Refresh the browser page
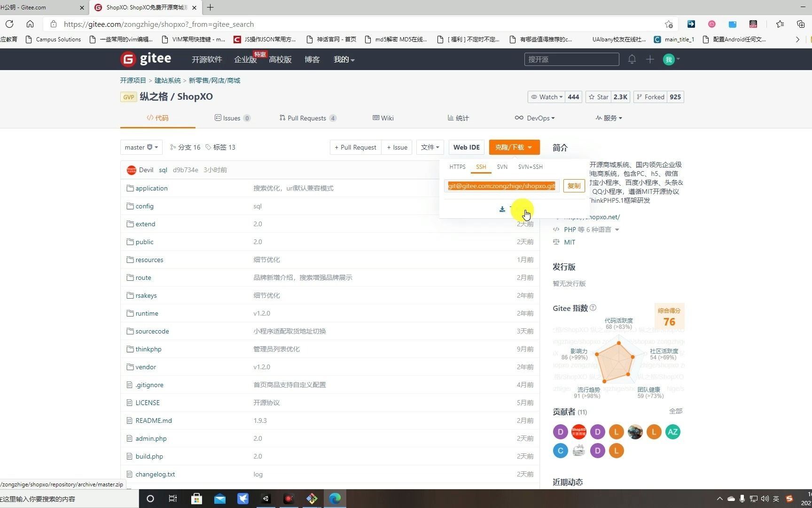812x508 pixels. tap(9, 24)
